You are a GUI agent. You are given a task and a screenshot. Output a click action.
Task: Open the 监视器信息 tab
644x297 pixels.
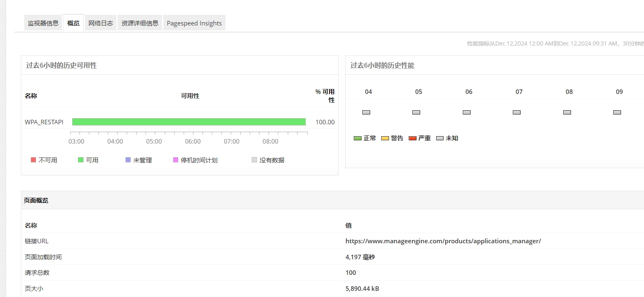coord(43,23)
